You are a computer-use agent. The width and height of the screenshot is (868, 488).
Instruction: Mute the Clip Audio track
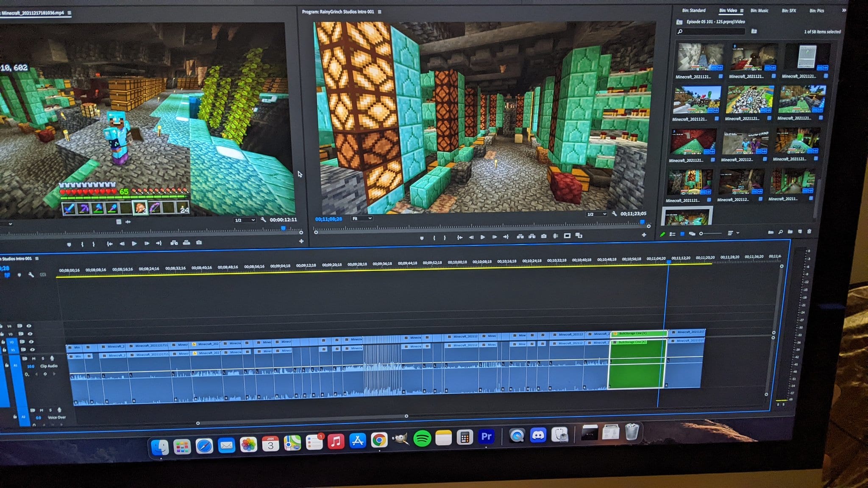click(x=34, y=359)
